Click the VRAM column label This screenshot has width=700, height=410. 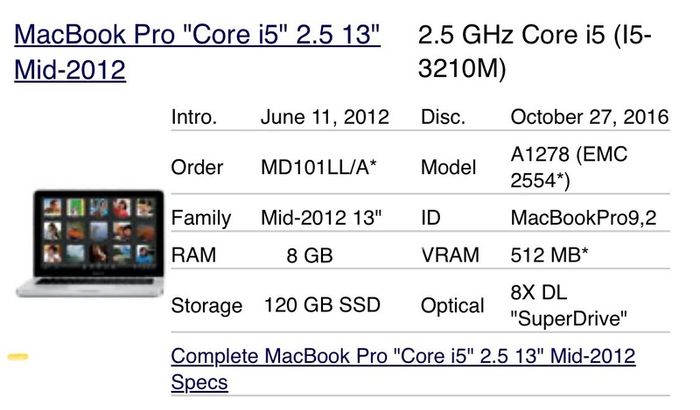(450, 255)
